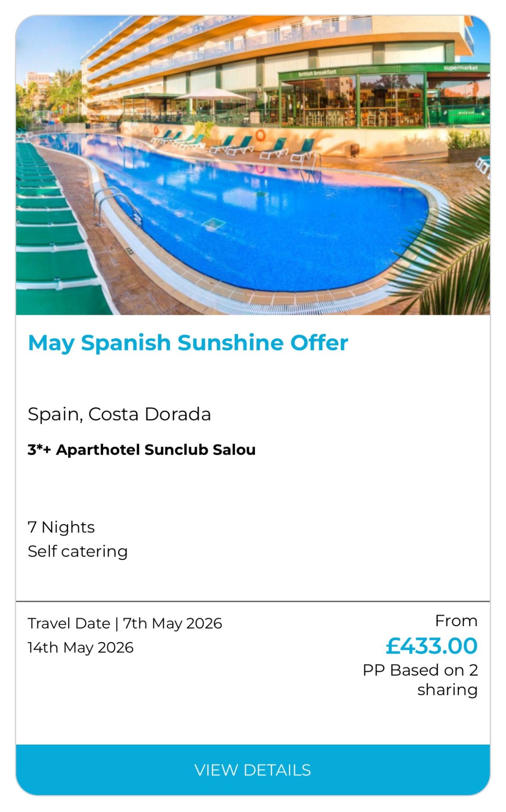Image resolution: width=506 pixels, height=812 pixels.
Task: Click Travel Date 7th May 2026 text
Action: (125, 623)
